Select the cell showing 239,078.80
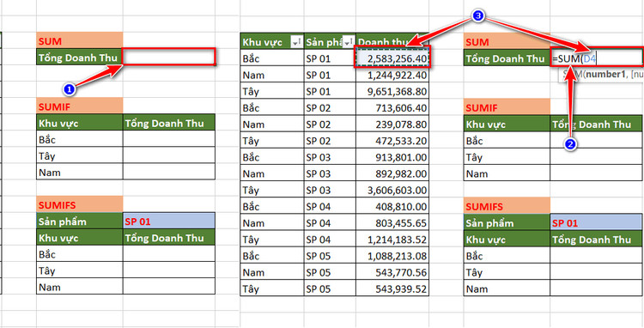 392,125
